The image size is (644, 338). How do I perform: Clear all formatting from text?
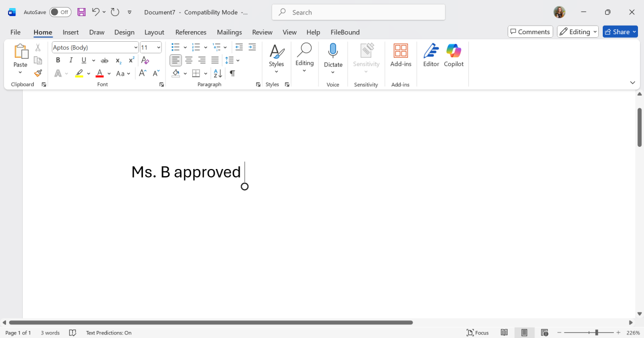point(145,60)
